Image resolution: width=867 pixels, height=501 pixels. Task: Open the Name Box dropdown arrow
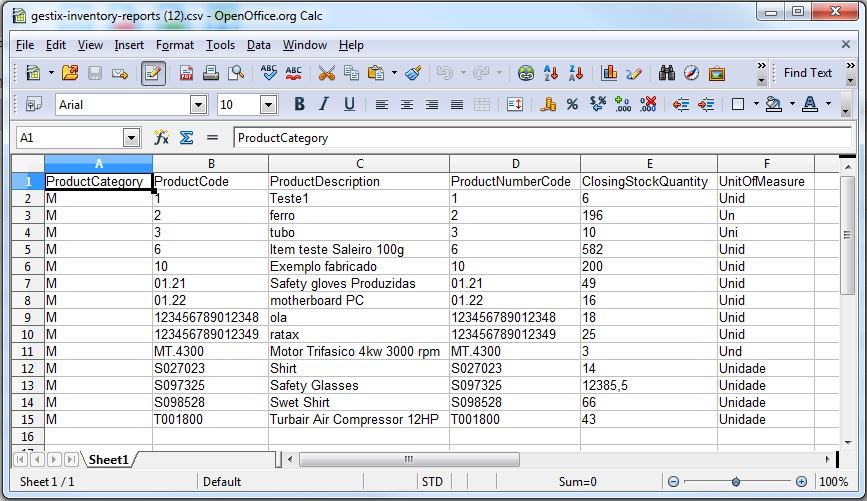pyautogui.click(x=131, y=138)
